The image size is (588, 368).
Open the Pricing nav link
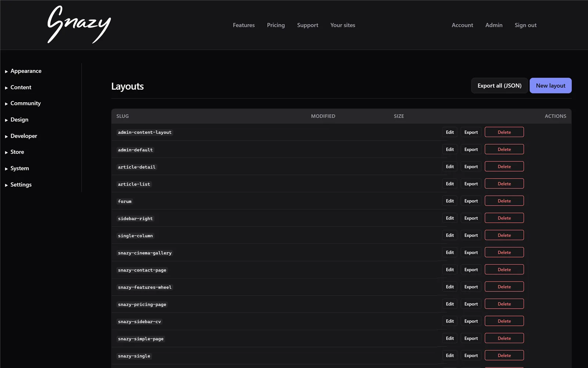276,25
